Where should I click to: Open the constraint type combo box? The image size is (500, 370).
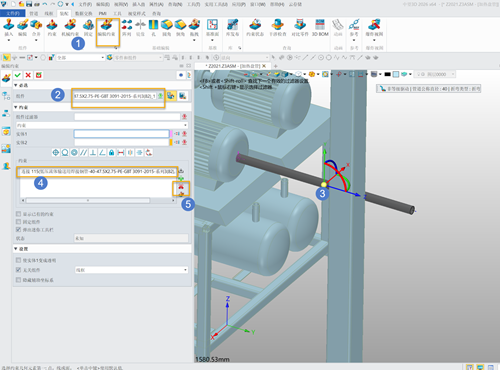tap(102, 125)
